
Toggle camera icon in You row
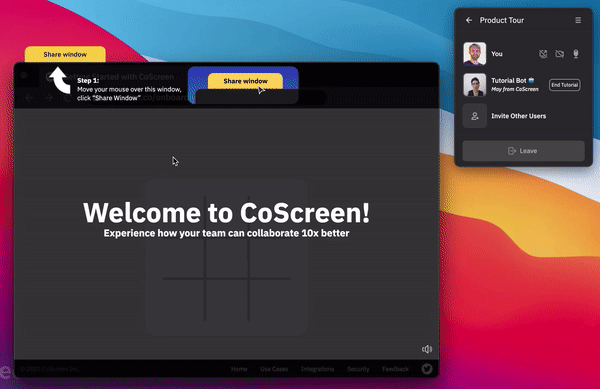(x=559, y=54)
